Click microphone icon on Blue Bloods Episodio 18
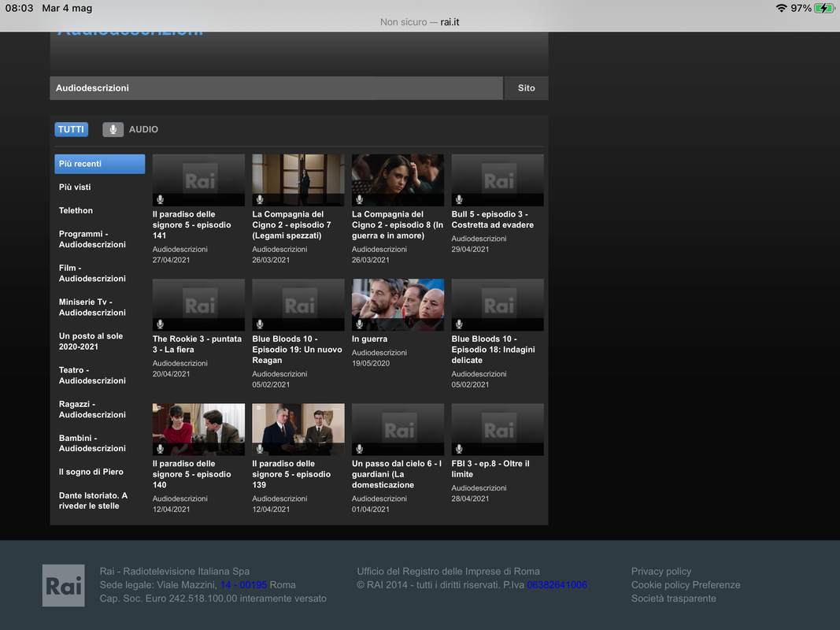 point(459,324)
